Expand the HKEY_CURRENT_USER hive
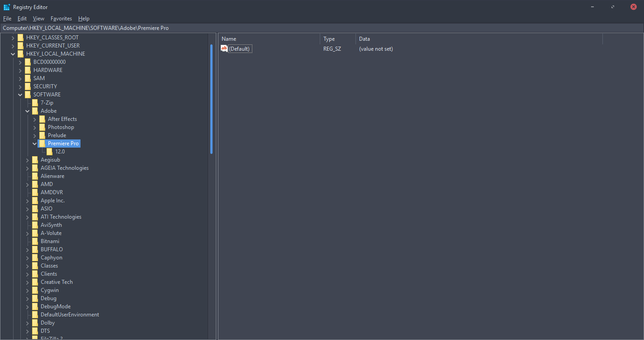The image size is (644, 340). 13,46
